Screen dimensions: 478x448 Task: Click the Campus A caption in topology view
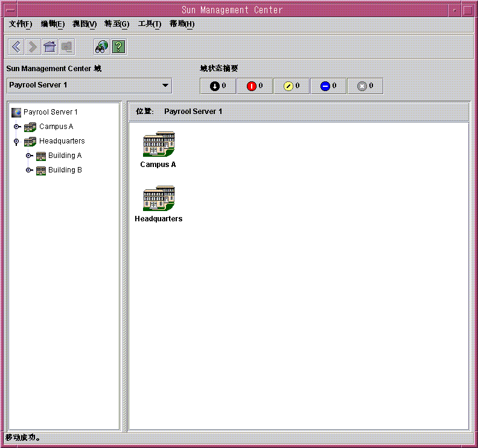pyautogui.click(x=158, y=165)
